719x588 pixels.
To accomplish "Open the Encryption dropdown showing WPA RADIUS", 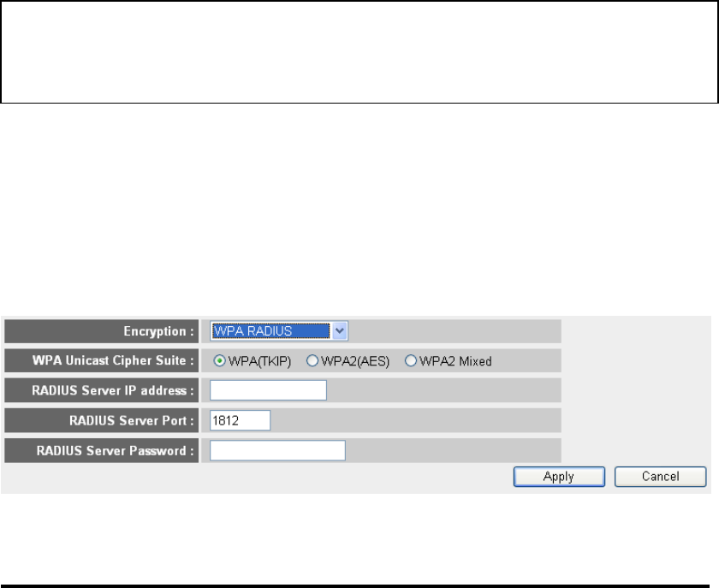I will pyautogui.click(x=279, y=331).
